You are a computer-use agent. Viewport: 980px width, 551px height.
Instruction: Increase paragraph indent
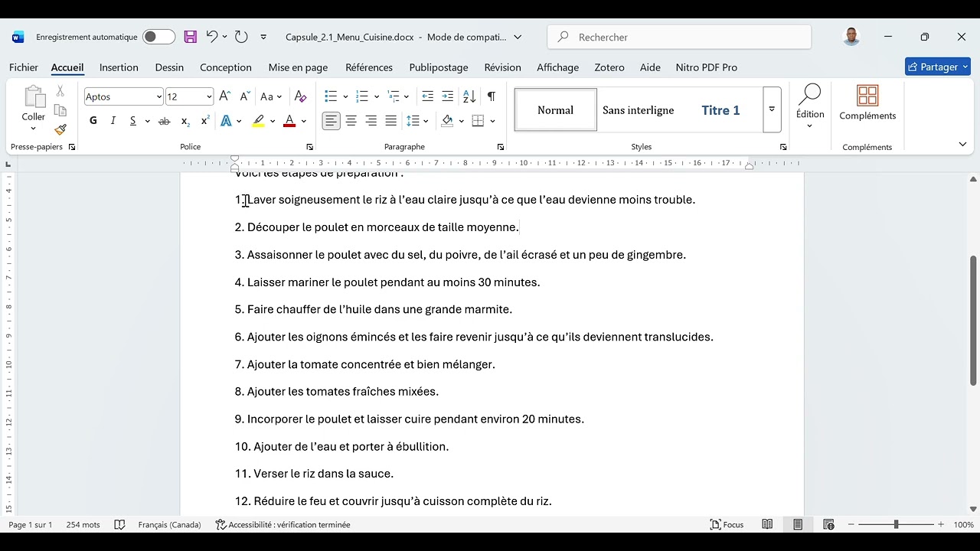[448, 96]
